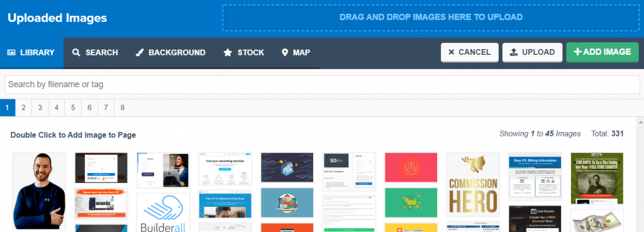Focus the filename or tag search field
Screen dimensions: 644x232
322,85
